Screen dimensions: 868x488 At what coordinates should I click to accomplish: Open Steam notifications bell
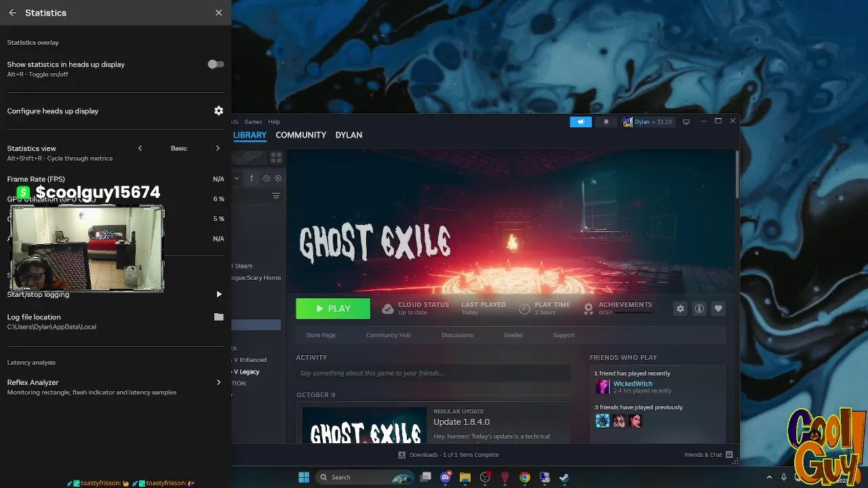tap(606, 122)
